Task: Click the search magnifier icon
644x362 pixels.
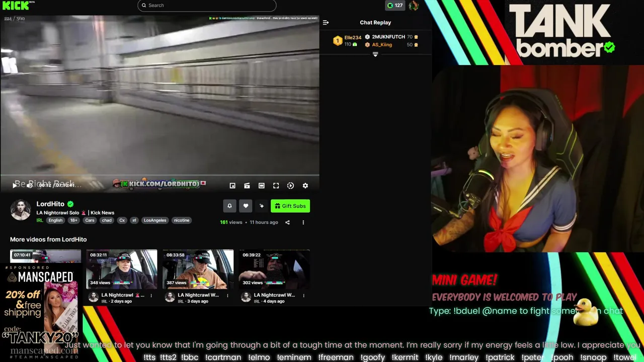Action: tap(144, 6)
